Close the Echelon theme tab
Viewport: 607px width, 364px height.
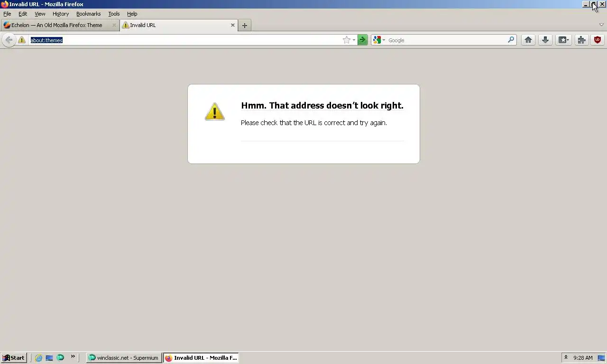pyautogui.click(x=114, y=25)
